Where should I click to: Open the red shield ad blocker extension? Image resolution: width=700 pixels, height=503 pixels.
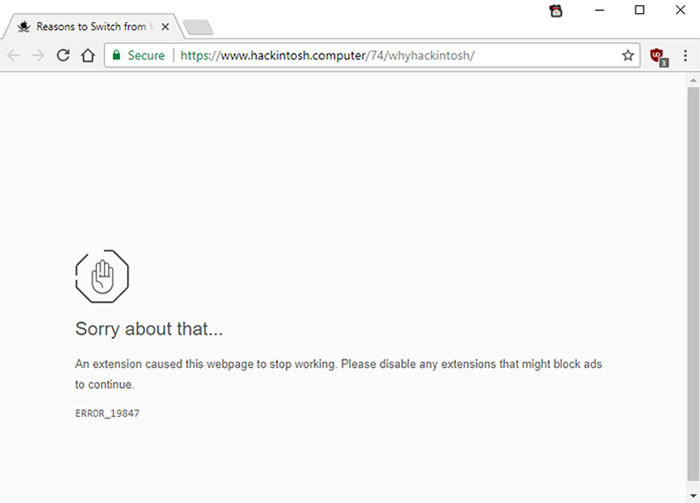click(658, 56)
